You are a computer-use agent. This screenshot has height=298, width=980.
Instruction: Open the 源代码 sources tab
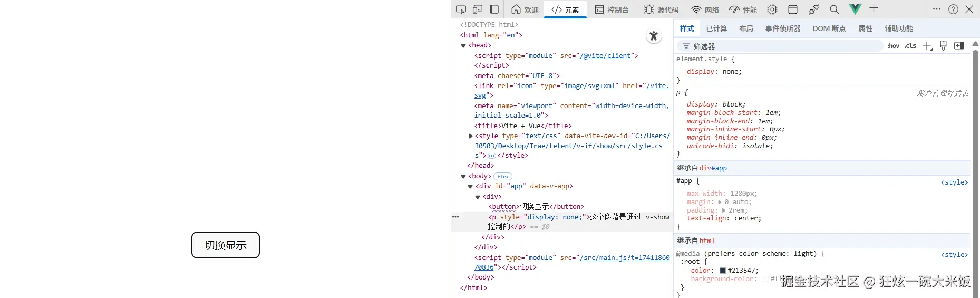[661, 9]
